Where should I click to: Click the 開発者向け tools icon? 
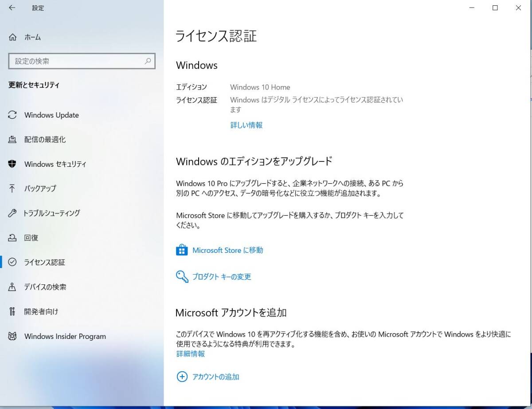tap(12, 311)
